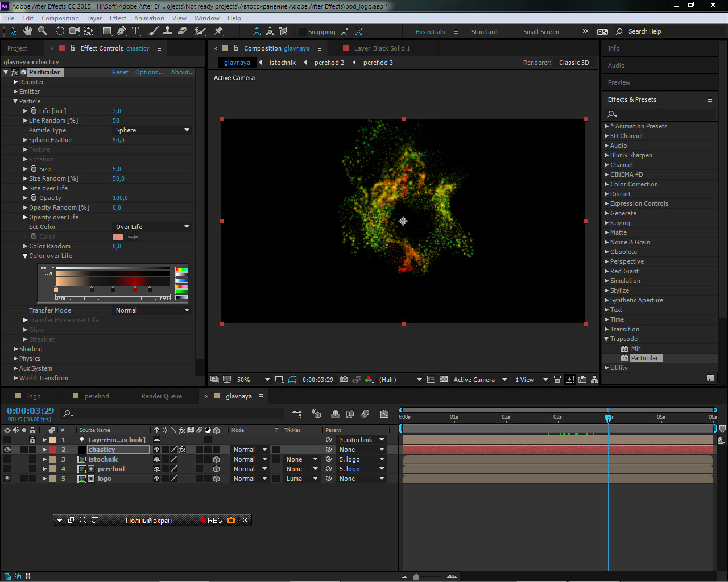Open the 50% magnification dropdown
728x582 pixels.
click(253, 379)
